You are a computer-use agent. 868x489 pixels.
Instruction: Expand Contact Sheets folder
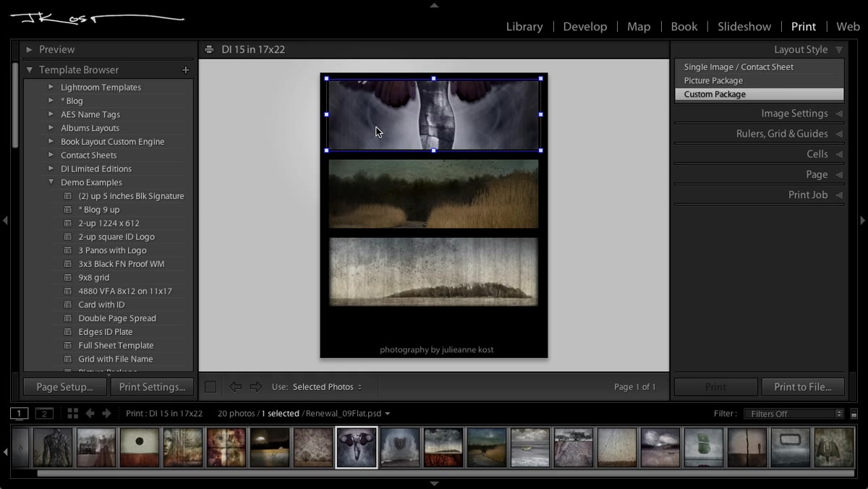click(x=51, y=155)
